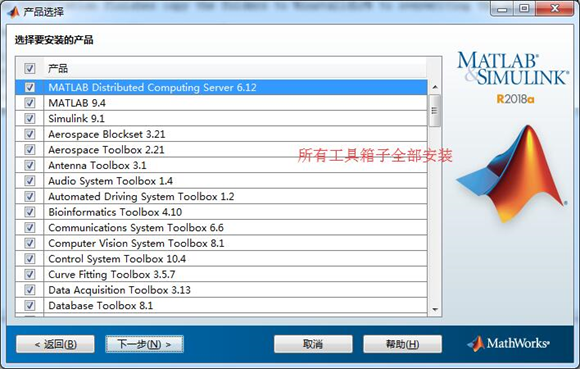Select Data Acquisition Toolbox 3.13 row text
Image resolution: width=580 pixels, height=369 pixels.
(119, 290)
